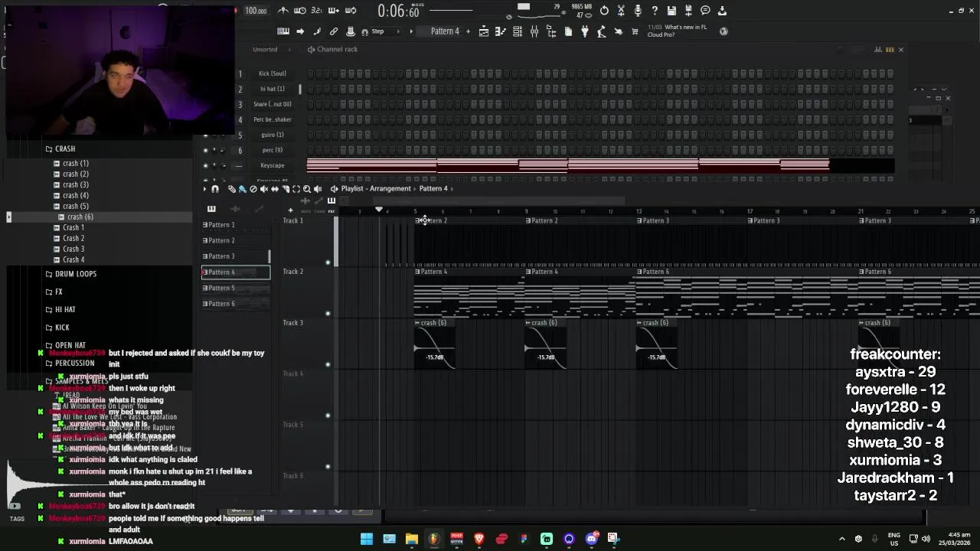Open the channel rack view icon
The image size is (980, 551).
pyautogui.click(x=518, y=31)
